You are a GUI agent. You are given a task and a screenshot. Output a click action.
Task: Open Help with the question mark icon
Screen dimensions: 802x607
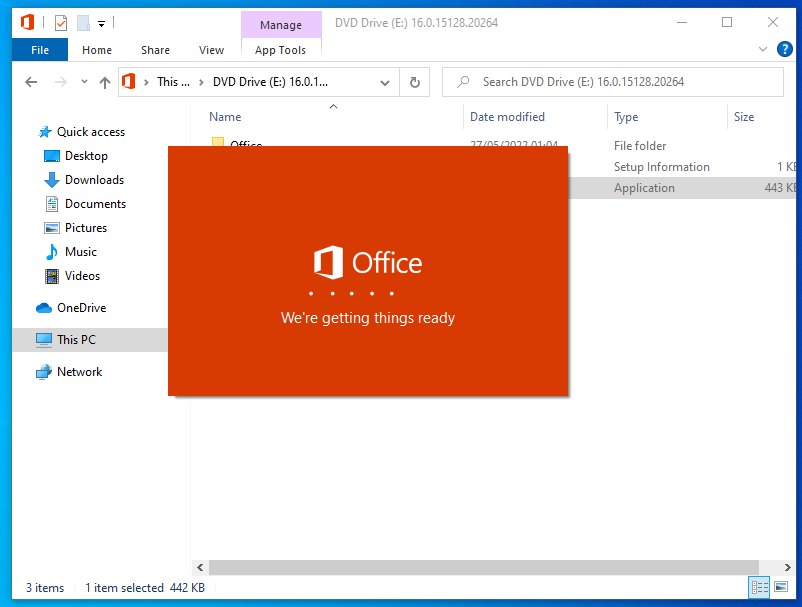pos(785,50)
